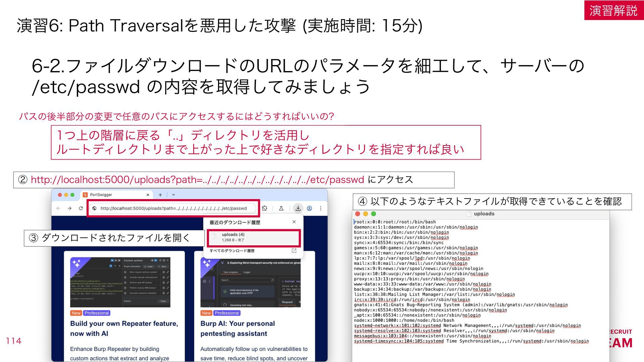Click the systemd-timesync:x:104:105 line
Image resolution: width=644 pixels, height=362 pixels.
[x=471, y=341]
